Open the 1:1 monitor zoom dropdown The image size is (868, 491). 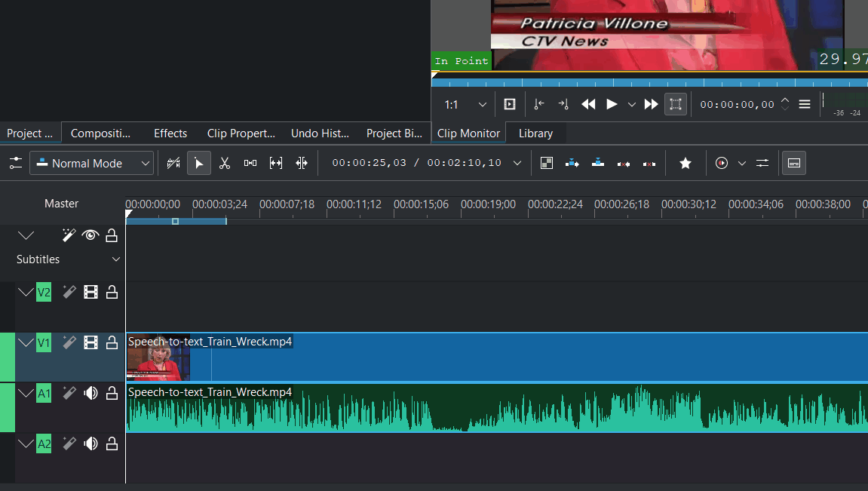[465, 105]
